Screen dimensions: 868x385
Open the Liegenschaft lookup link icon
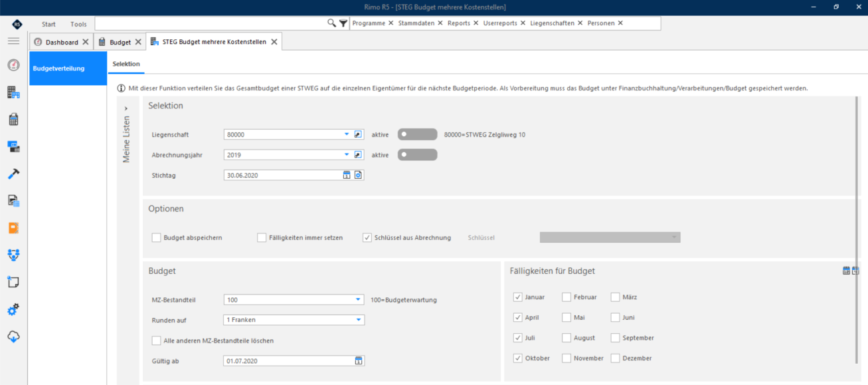coord(358,134)
